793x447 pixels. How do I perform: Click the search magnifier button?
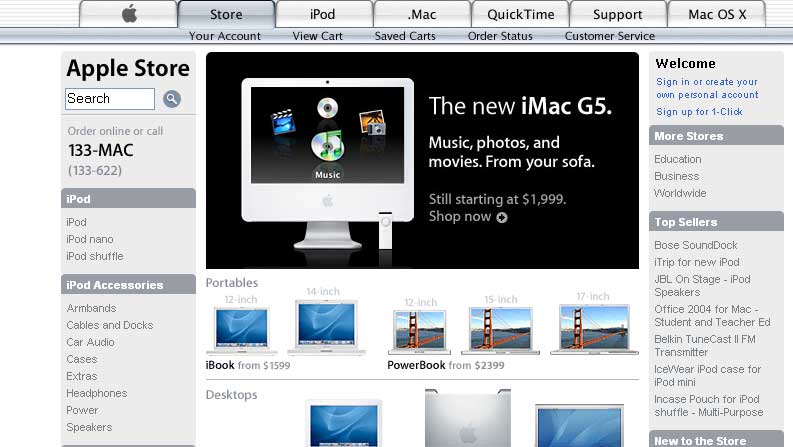point(172,99)
